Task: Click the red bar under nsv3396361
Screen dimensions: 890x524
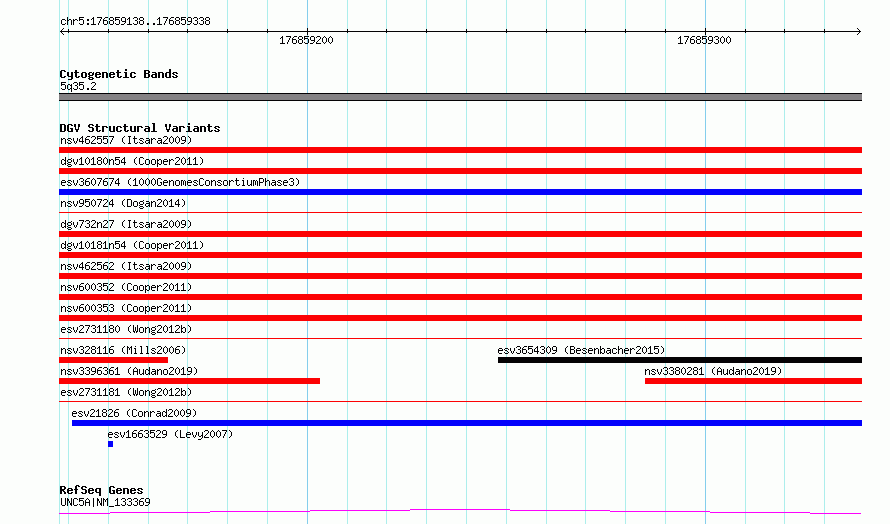Action: pos(190,381)
